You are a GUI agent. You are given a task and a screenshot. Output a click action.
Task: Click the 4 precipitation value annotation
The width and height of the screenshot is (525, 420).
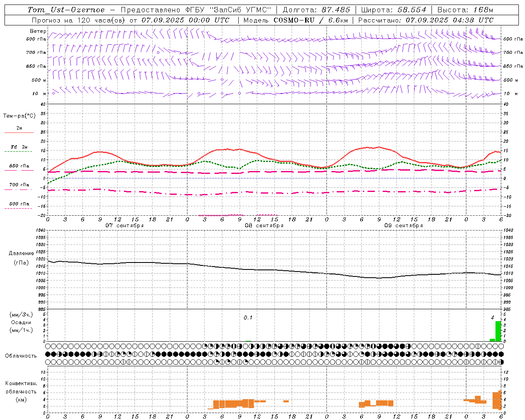[493, 318]
